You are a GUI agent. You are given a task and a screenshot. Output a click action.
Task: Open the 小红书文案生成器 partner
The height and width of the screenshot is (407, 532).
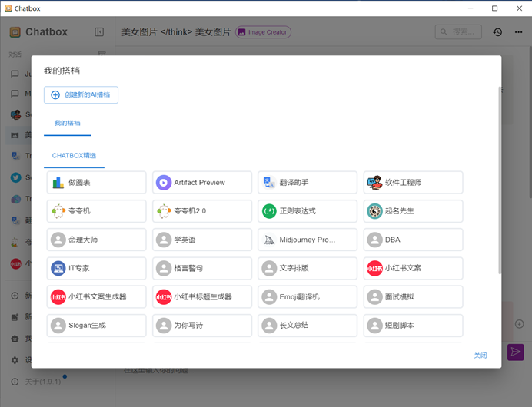tap(96, 297)
